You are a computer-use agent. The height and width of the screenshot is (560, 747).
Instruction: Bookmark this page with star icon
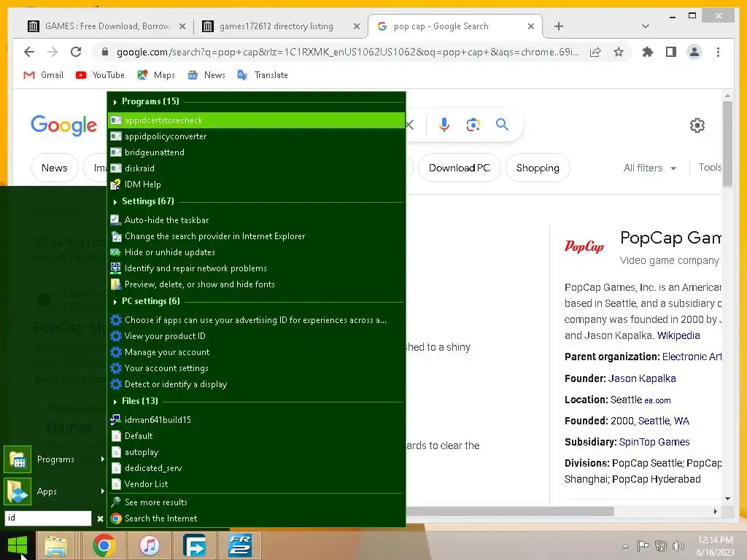tap(619, 52)
